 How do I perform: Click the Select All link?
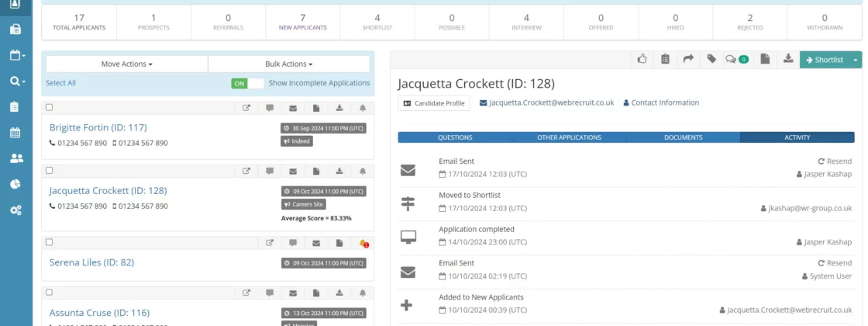(x=60, y=83)
